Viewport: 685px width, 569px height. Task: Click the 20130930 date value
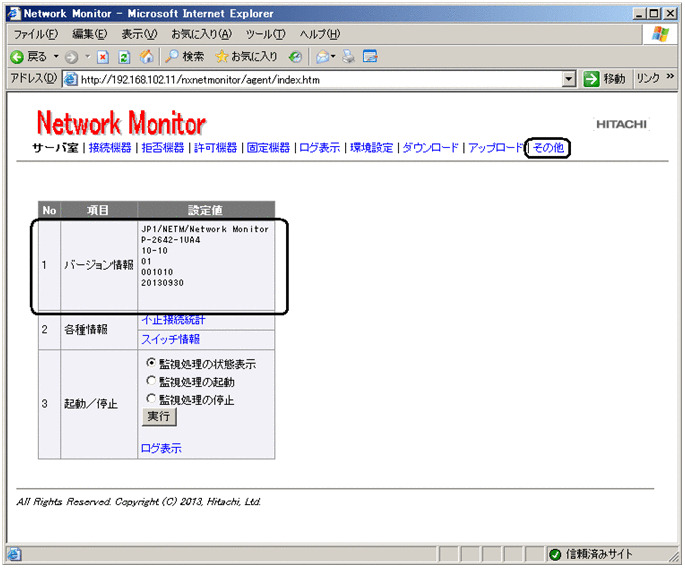tap(163, 283)
